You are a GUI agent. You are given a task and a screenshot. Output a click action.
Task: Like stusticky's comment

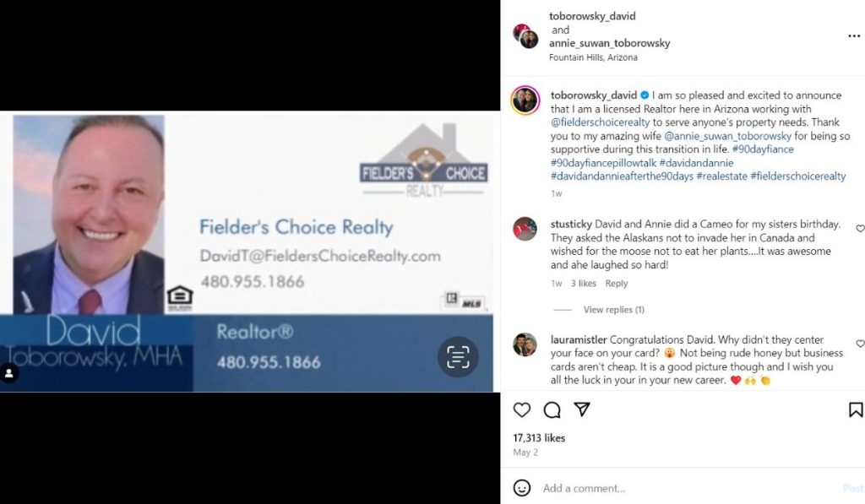point(860,228)
